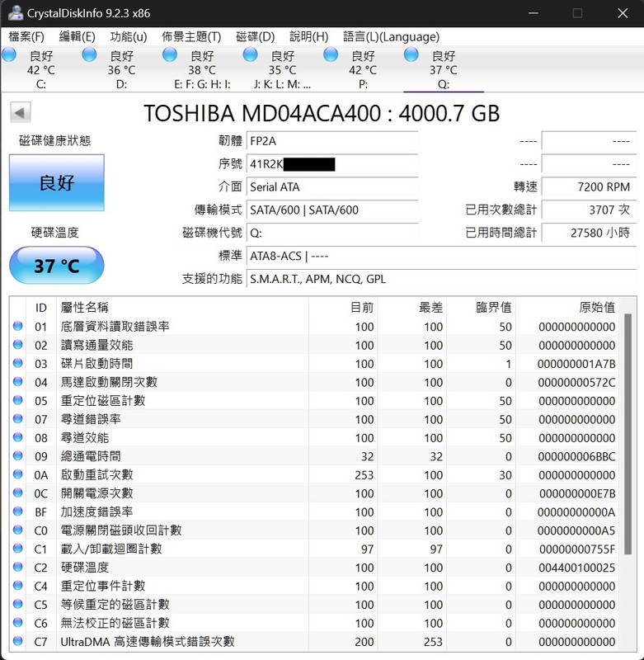644x660 pixels.
Task: Click the status dot for attribute 02
Action: coord(17,345)
